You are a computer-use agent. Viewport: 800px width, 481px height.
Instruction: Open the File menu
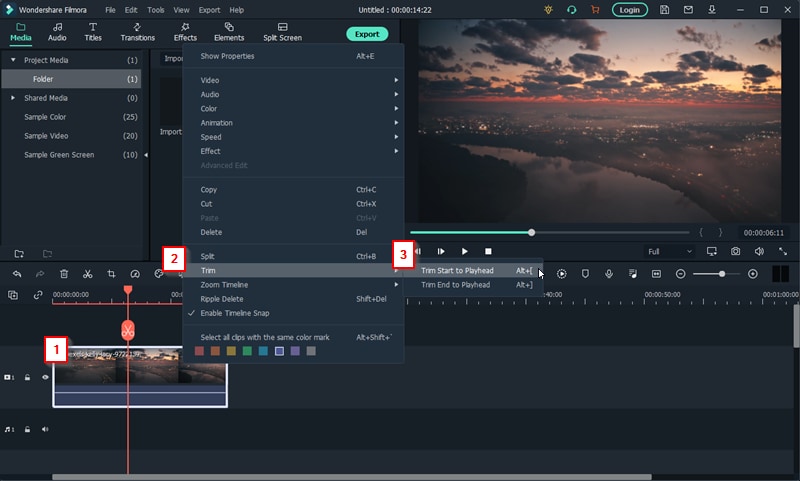(110, 10)
